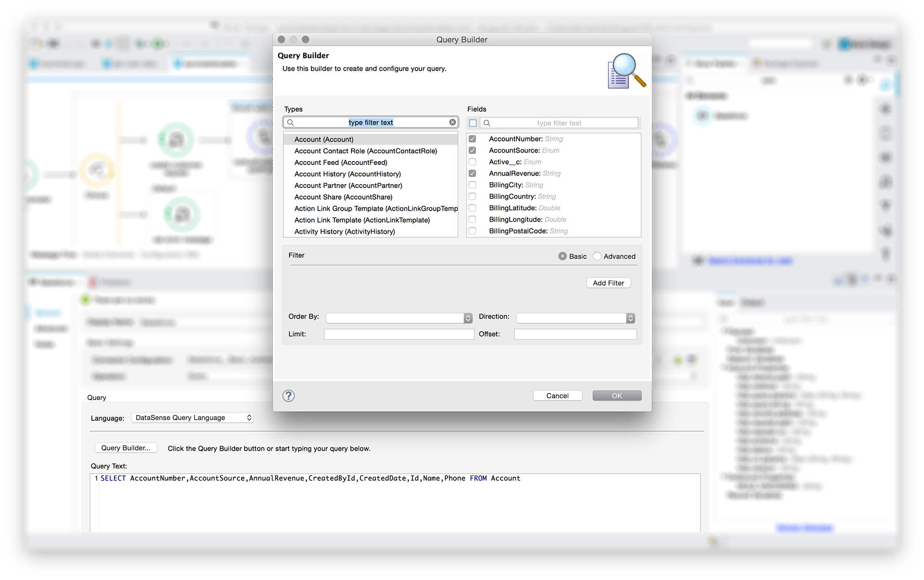924x580 pixels.
Task: Uncheck the AnnualRevenue field
Action: pos(473,174)
